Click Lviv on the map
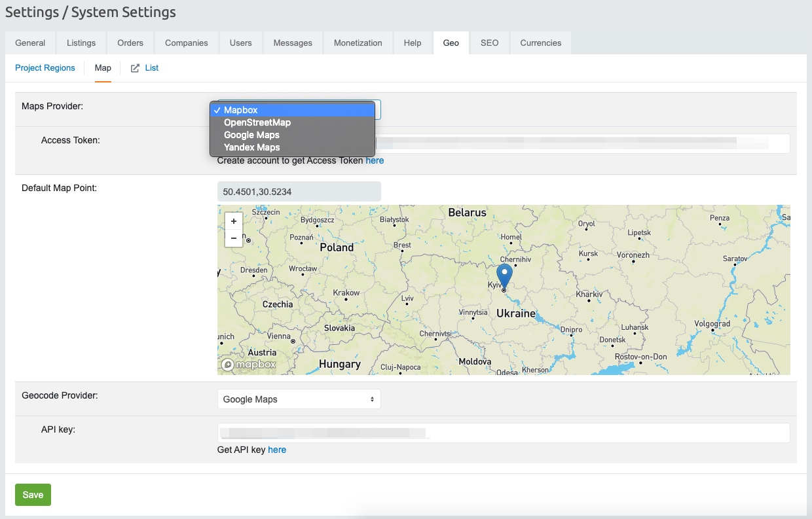The width and height of the screenshot is (812, 519). [x=407, y=298]
